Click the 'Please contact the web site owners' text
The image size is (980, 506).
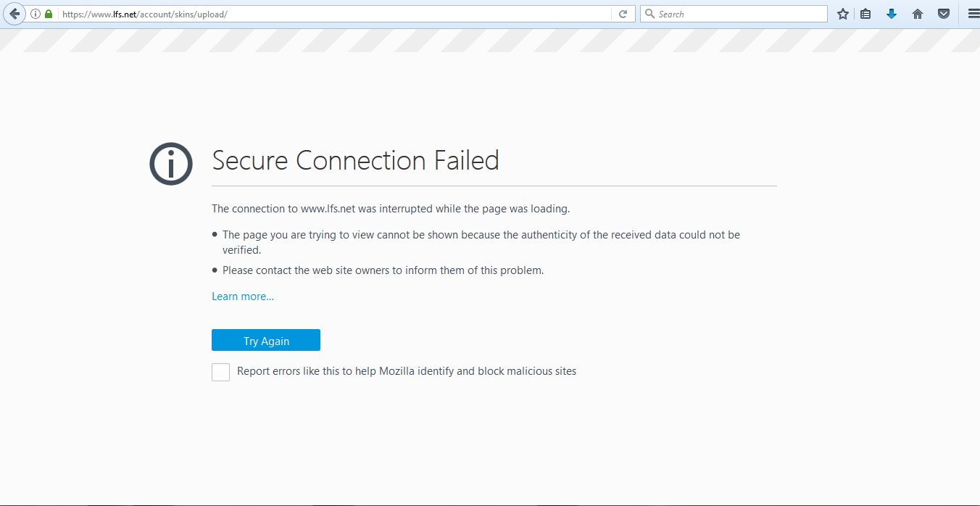(383, 270)
